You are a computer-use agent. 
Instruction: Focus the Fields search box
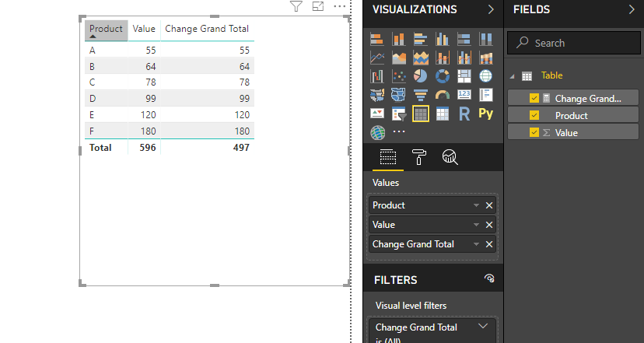click(574, 43)
